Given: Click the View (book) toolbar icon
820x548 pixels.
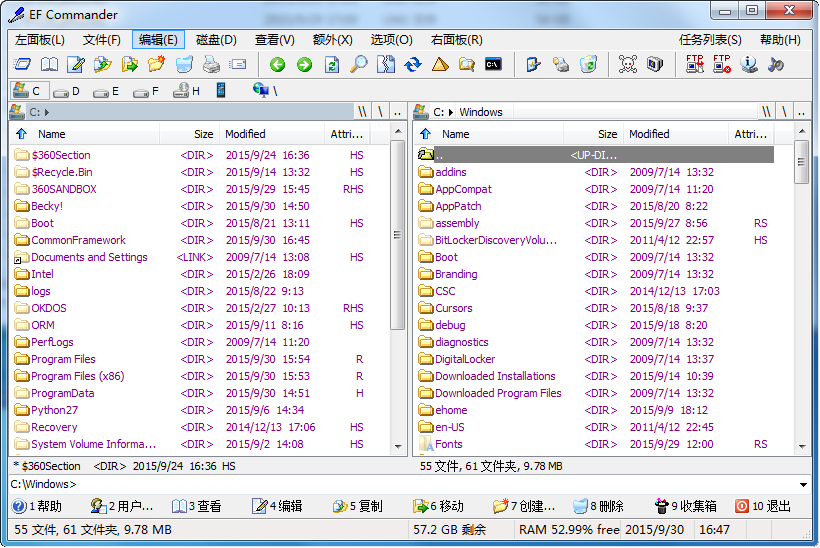Looking at the screenshot, I should 49,64.
